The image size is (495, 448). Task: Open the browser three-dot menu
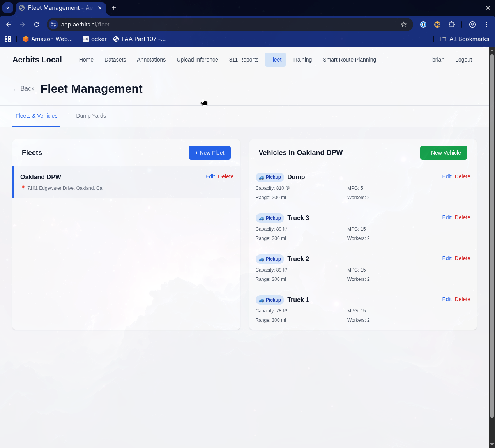point(486,24)
